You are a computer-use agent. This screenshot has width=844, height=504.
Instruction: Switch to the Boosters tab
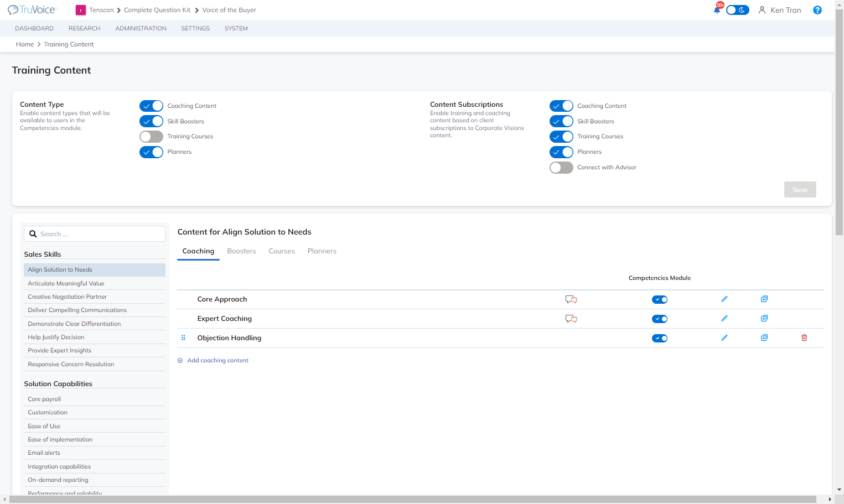241,251
